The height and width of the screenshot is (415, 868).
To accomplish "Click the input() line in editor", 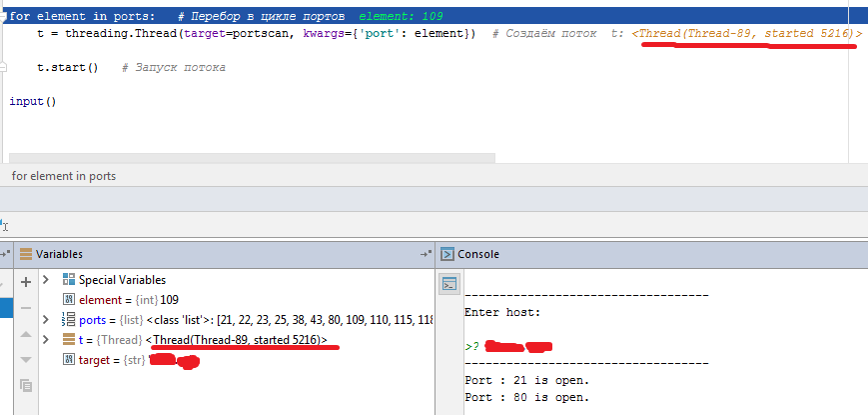I will [33, 101].
